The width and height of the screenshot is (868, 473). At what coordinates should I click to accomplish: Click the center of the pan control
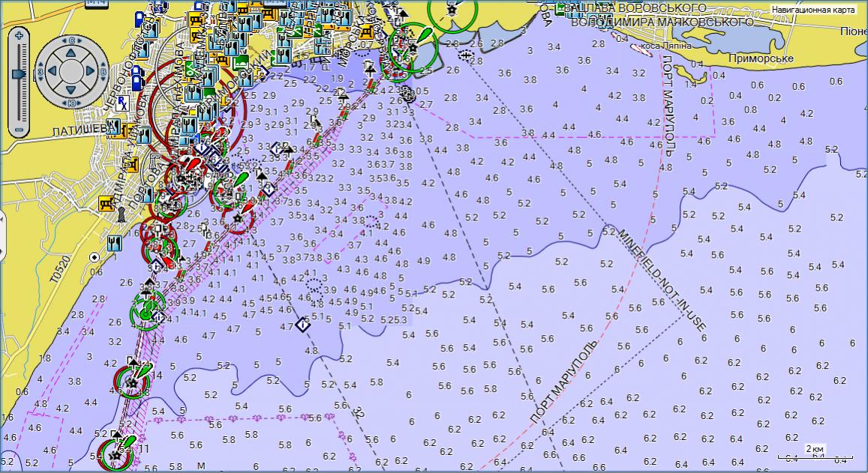click(x=70, y=72)
